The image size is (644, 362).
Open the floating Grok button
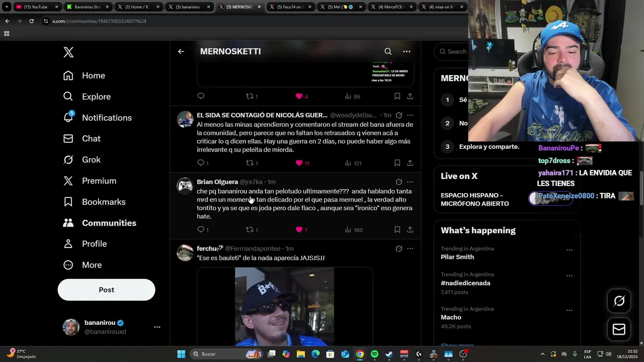click(x=619, y=301)
